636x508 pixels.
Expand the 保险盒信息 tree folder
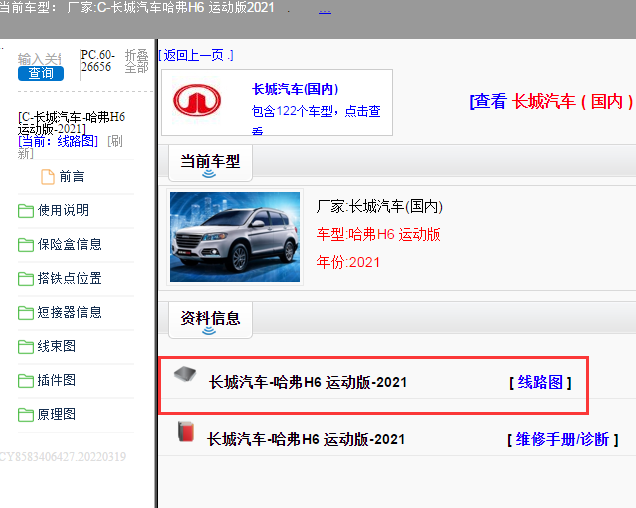[x=69, y=244]
